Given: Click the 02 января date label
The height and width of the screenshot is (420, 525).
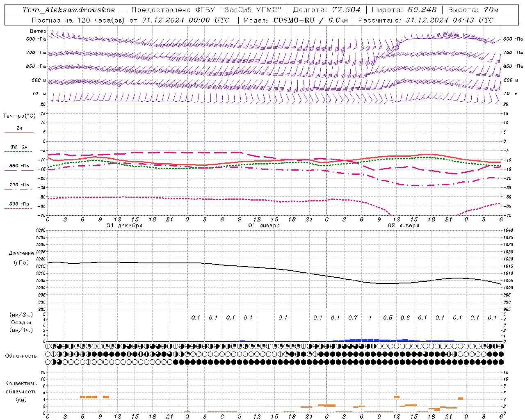Looking at the screenshot, I should click(x=404, y=226).
